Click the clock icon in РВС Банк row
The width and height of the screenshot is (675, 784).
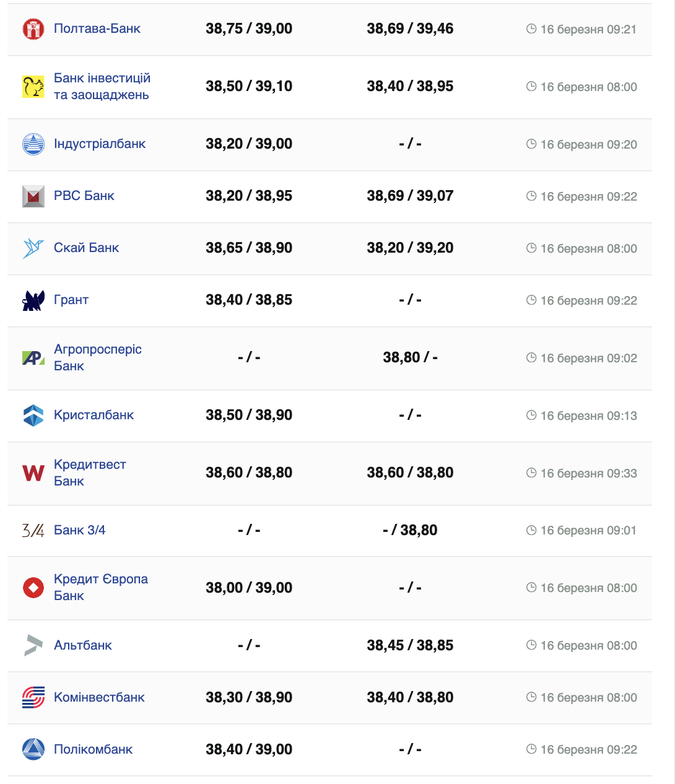coord(531,196)
